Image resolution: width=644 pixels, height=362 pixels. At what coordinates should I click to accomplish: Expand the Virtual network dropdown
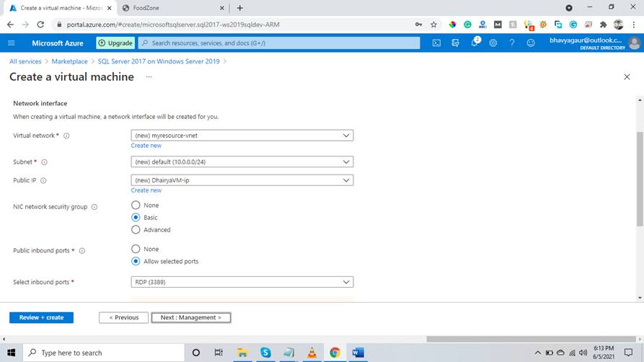pyautogui.click(x=242, y=136)
